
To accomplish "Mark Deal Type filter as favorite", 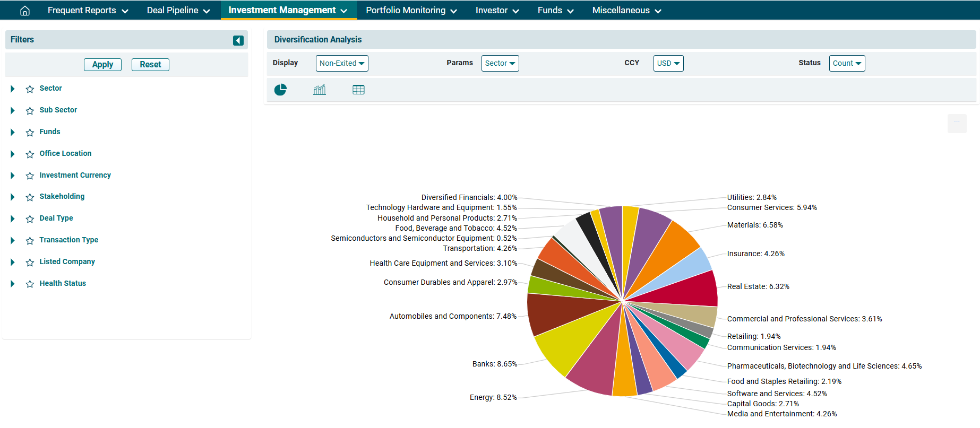I will [30, 219].
